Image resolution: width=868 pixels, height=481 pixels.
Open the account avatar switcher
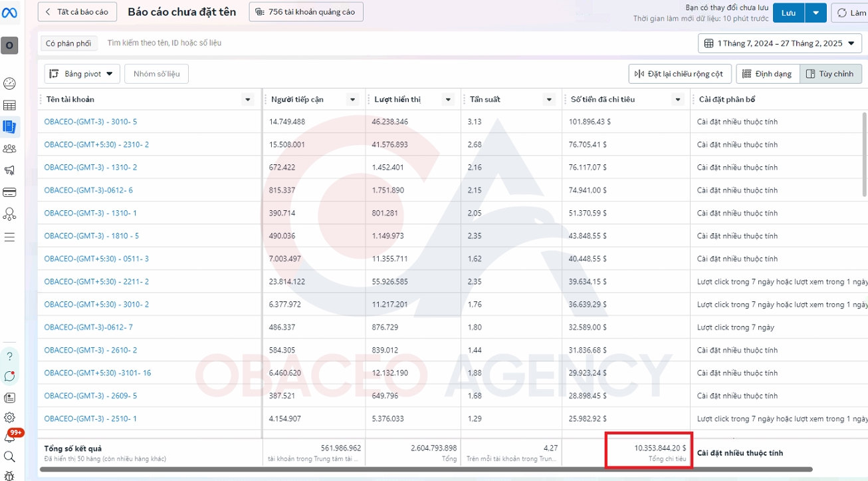point(9,45)
